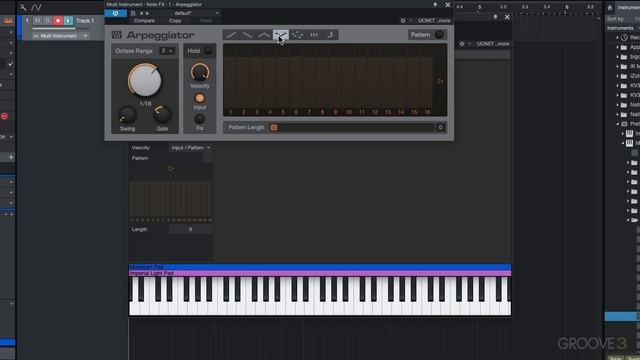
Task: Expand the Recent browser folder
Action: pyautogui.click(x=618, y=38)
